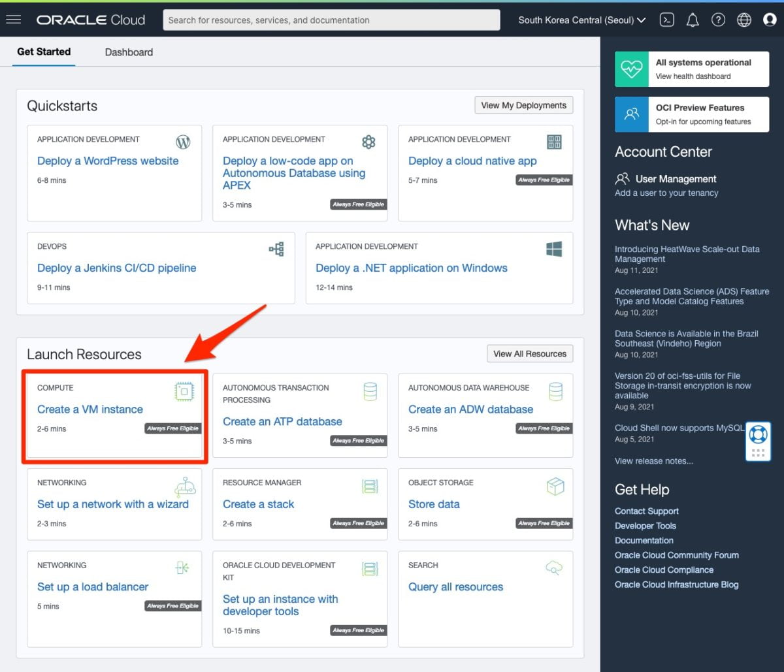
Task: Click the resources search field
Action: (x=331, y=20)
